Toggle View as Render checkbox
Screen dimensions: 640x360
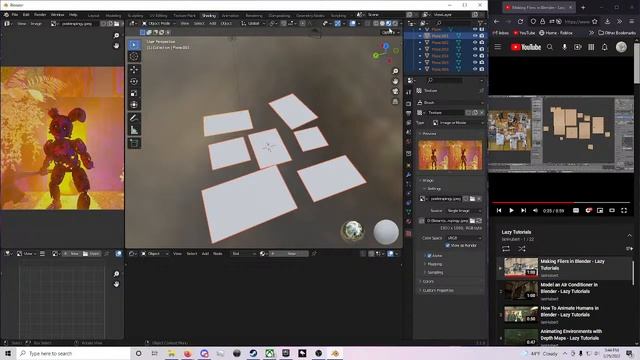(447, 245)
